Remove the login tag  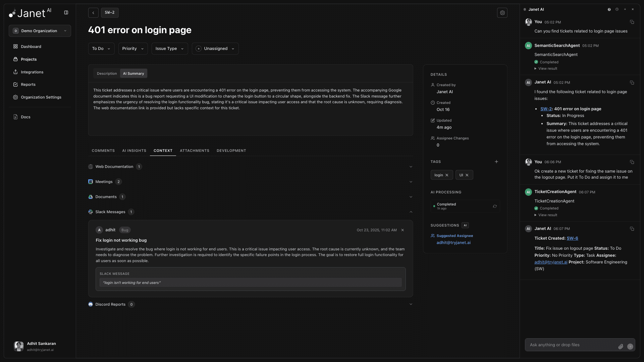447,175
